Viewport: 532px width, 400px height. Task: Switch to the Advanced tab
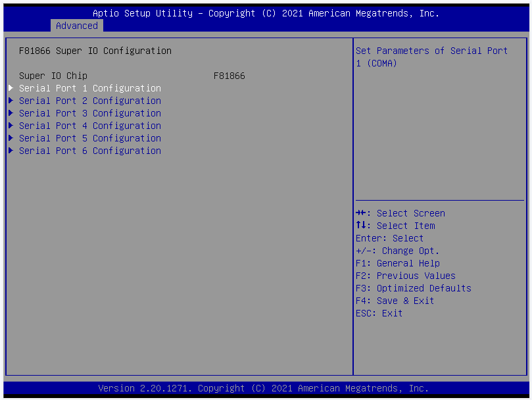pos(77,26)
